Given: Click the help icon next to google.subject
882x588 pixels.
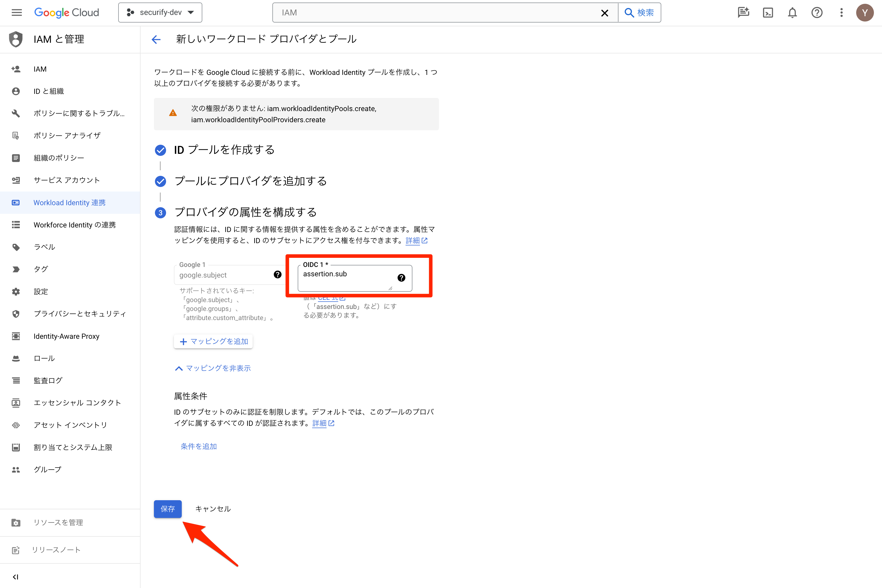Looking at the screenshot, I should pos(277,275).
